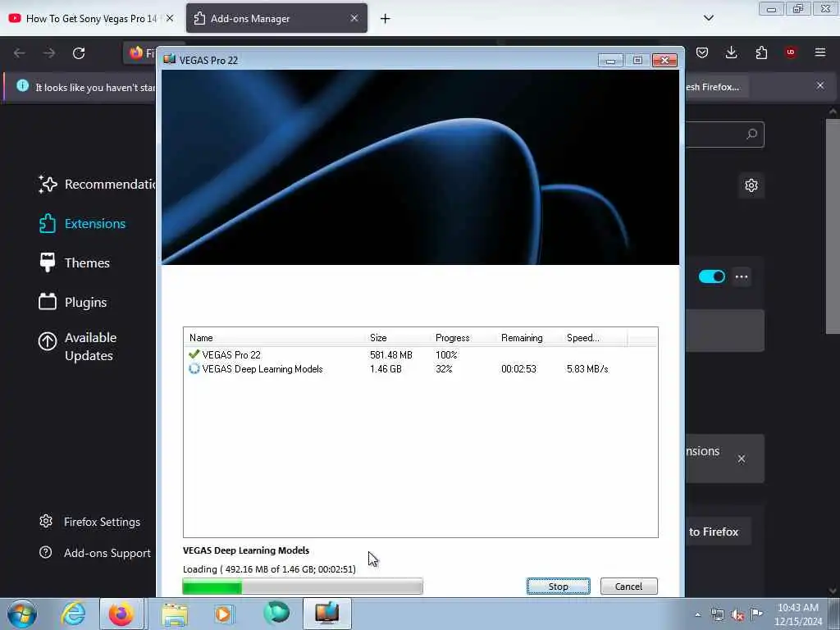Click the Refresh Firefox button in the notification bar
Image resolution: width=840 pixels, height=630 pixels.
[x=715, y=87]
